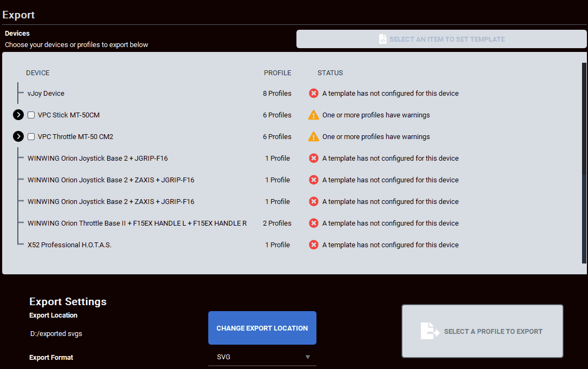Click the red error icon for vJoy Device
Image resolution: width=588 pixels, height=369 pixels.
pyautogui.click(x=314, y=94)
